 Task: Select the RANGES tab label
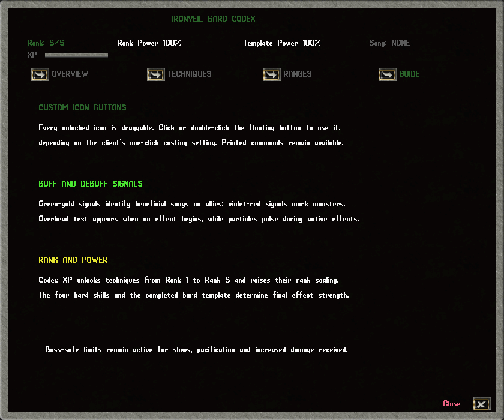(x=298, y=74)
